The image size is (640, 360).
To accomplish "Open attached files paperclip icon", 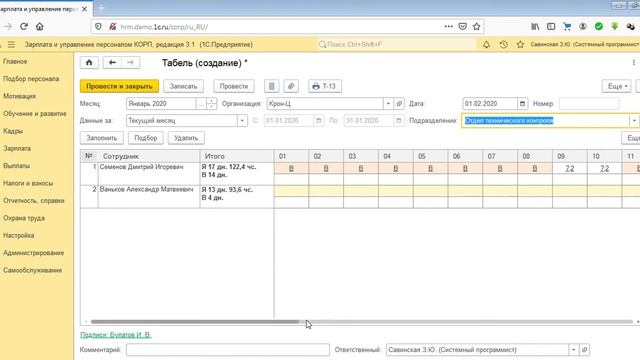I will point(291,86).
